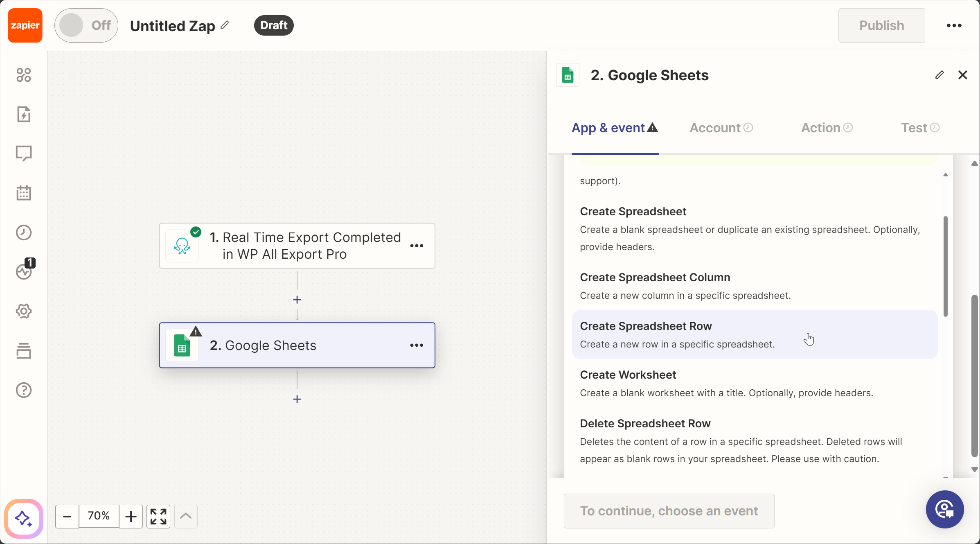This screenshot has height=544, width=980.
Task: Rename Zap using pencil beside Untitled Zap
Action: pyautogui.click(x=225, y=25)
